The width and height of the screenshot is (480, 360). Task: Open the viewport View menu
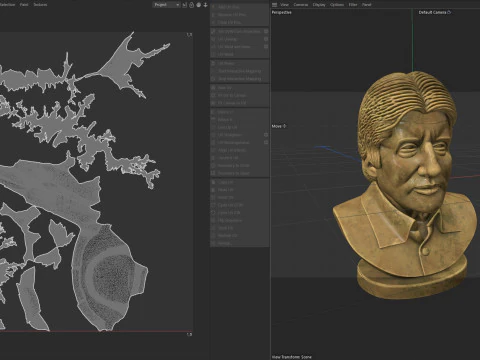[x=284, y=5]
